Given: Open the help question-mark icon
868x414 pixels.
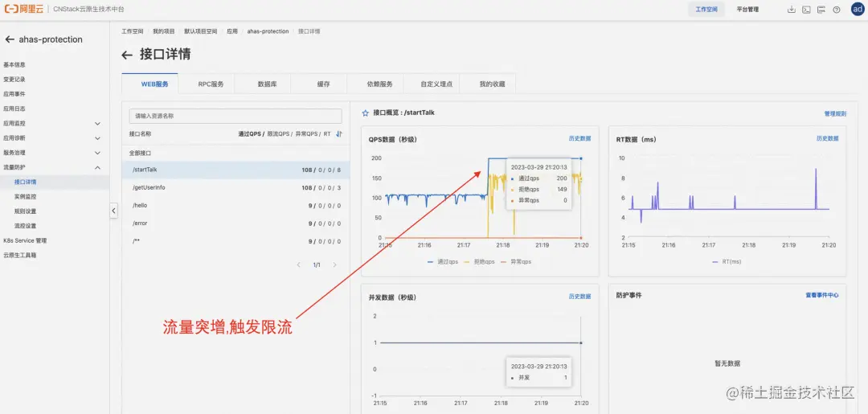Looking at the screenshot, I should pos(837,10).
